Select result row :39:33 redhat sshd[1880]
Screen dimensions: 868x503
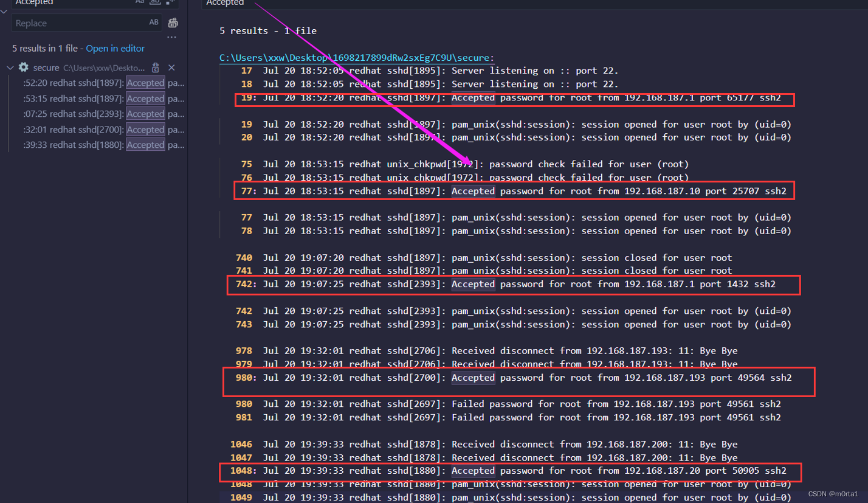click(104, 145)
